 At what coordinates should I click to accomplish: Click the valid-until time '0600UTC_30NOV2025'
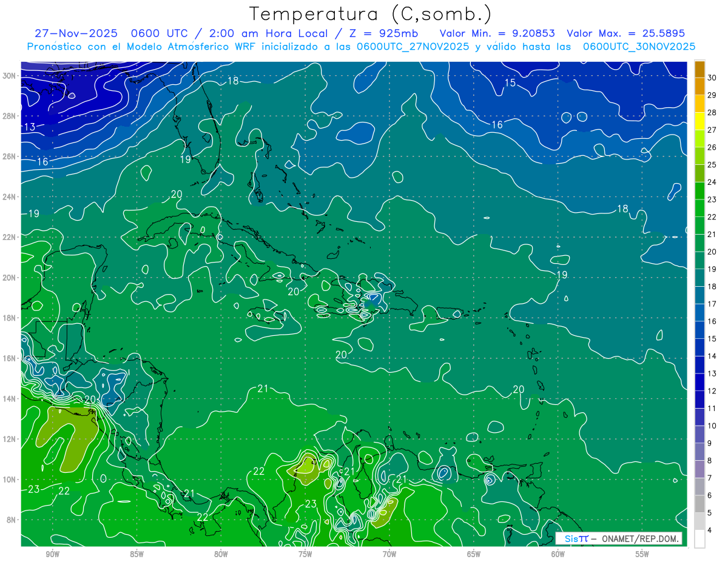coord(639,46)
